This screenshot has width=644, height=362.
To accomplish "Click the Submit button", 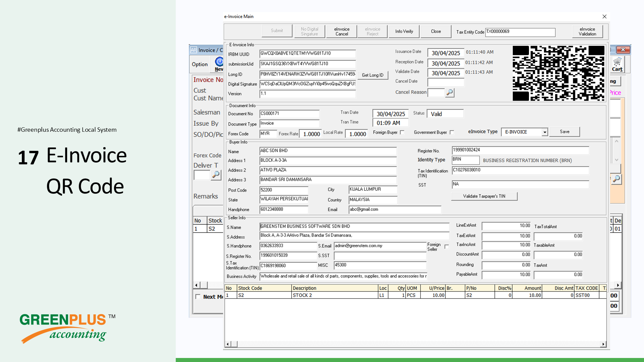I will pyautogui.click(x=277, y=31).
